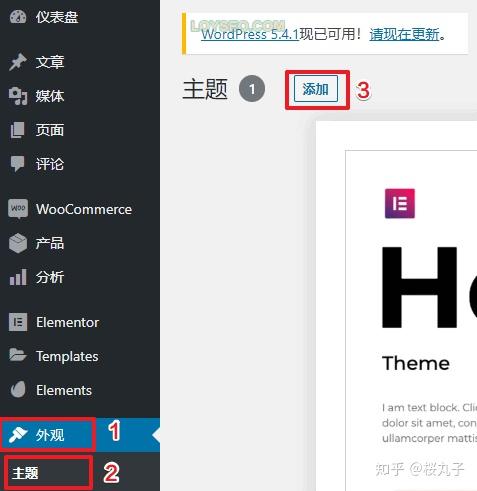
Task: Click the Templates folder icon
Action: coord(18,355)
